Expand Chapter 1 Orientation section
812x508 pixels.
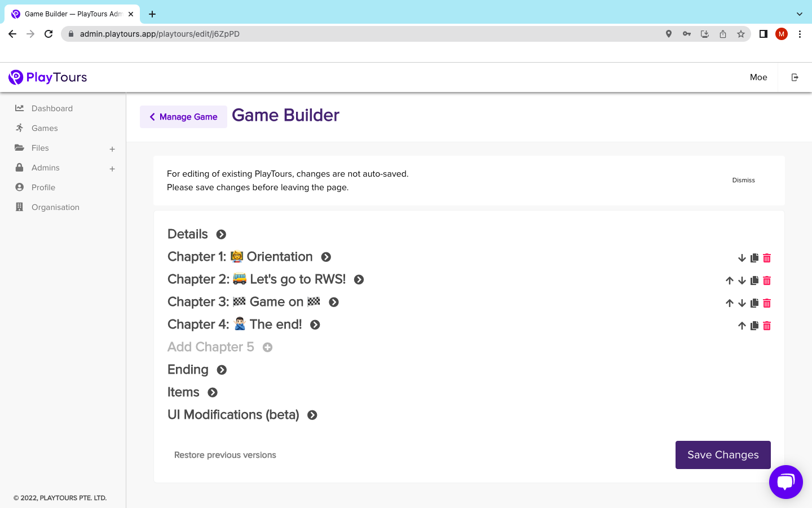[x=326, y=257]
